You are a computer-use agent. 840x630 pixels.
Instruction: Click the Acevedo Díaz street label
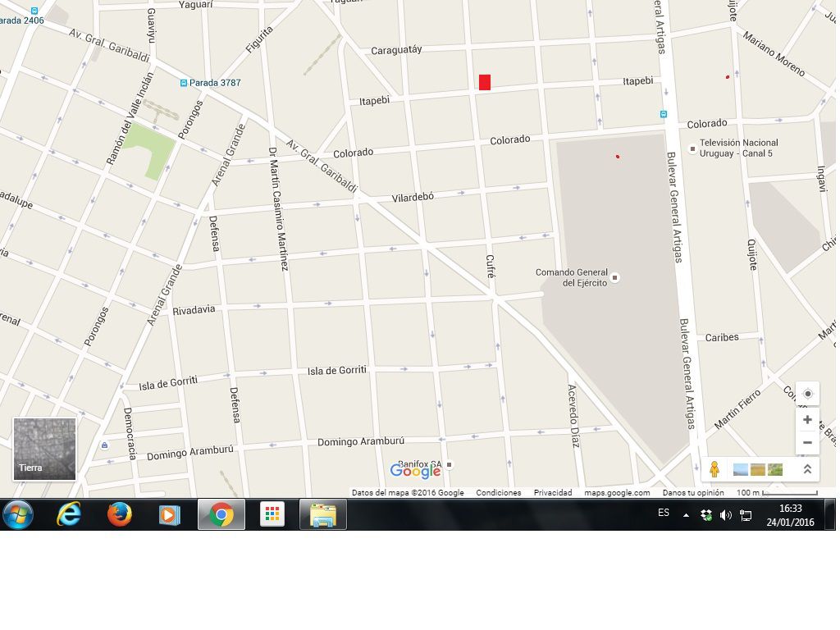(x=573, y=416)
